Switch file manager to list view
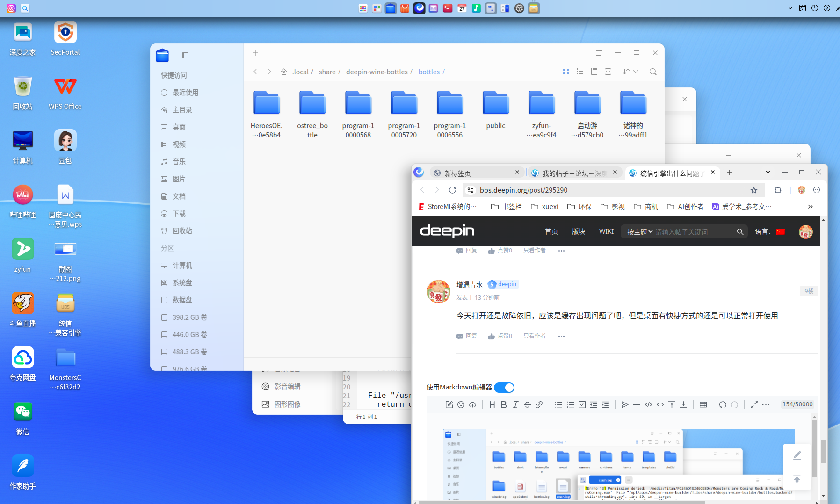 (x=580, y=72)
